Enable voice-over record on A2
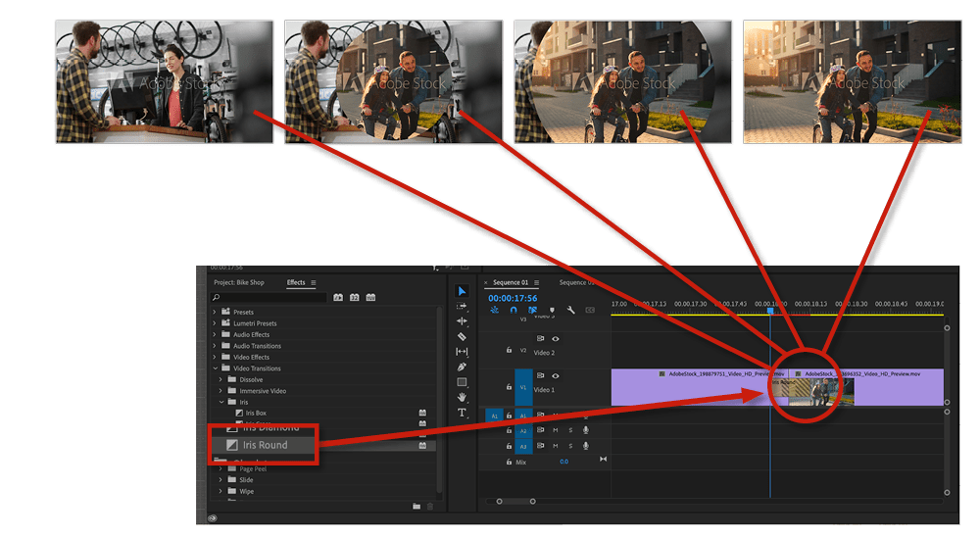This screenshot has width=980, height=539. (x=586, y=430)
